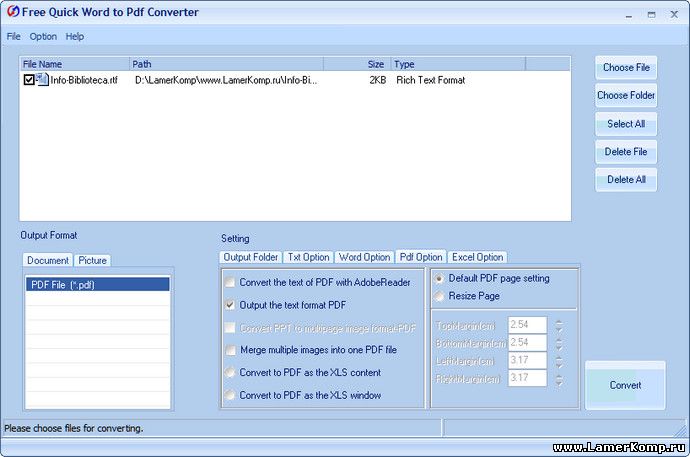The height and width of the screenshot is (457, 690).
Task: Click the app logo icon in title bar
Action: click(11, 12)
